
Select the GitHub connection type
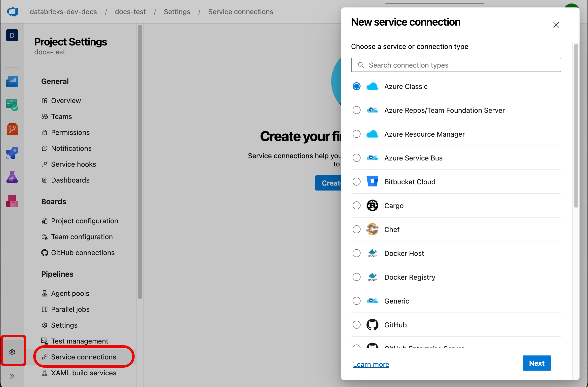[357, 324]
